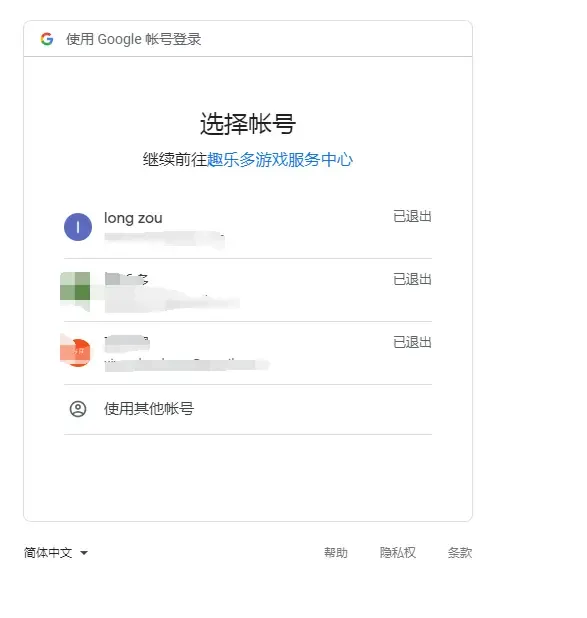The width and height of the screenshot is (587, 618).
Task: Select the blurred name of the second account
Action: [x=127, y=279]
